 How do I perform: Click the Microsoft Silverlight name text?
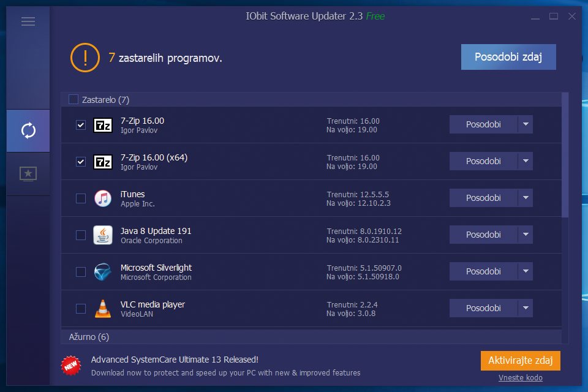pos(156,268)
